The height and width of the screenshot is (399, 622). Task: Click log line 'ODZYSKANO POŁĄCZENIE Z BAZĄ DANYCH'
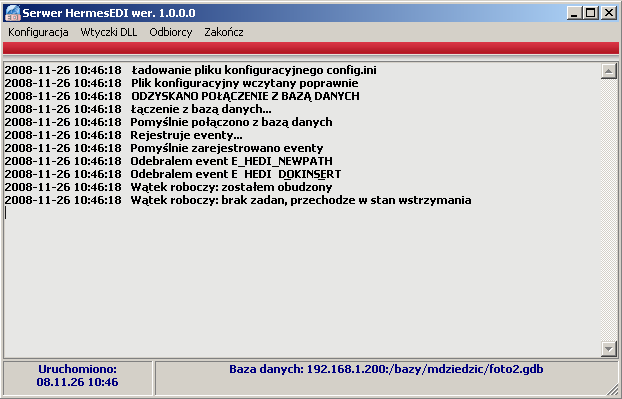(x=182, y=96)
